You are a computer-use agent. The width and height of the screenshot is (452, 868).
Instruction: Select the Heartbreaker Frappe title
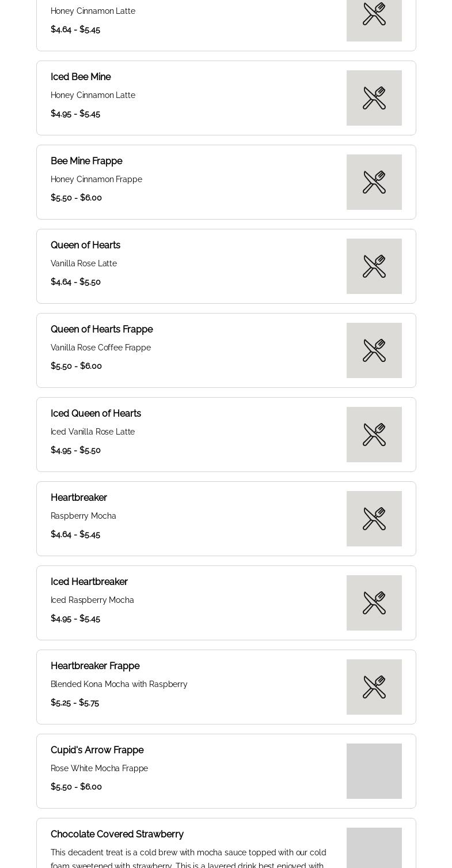click(95, 666)
